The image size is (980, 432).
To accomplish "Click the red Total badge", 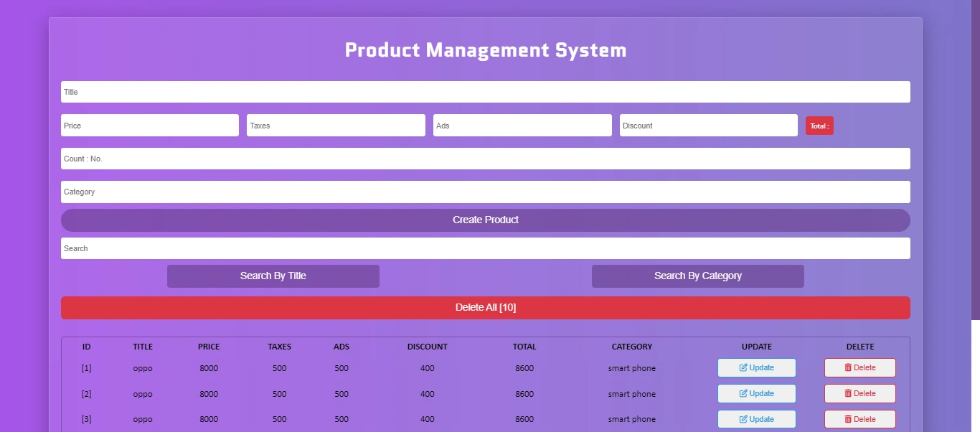I will [819, 125].
